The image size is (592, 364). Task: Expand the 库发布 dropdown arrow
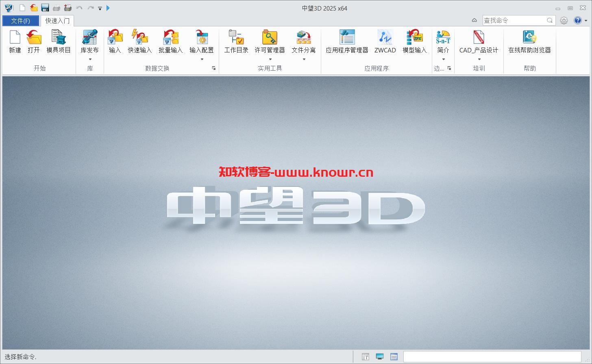click(x=90, y=59)
